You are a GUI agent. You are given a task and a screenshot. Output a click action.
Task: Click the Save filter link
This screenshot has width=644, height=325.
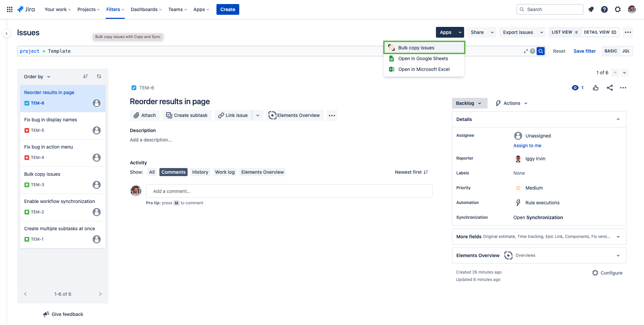584,51
